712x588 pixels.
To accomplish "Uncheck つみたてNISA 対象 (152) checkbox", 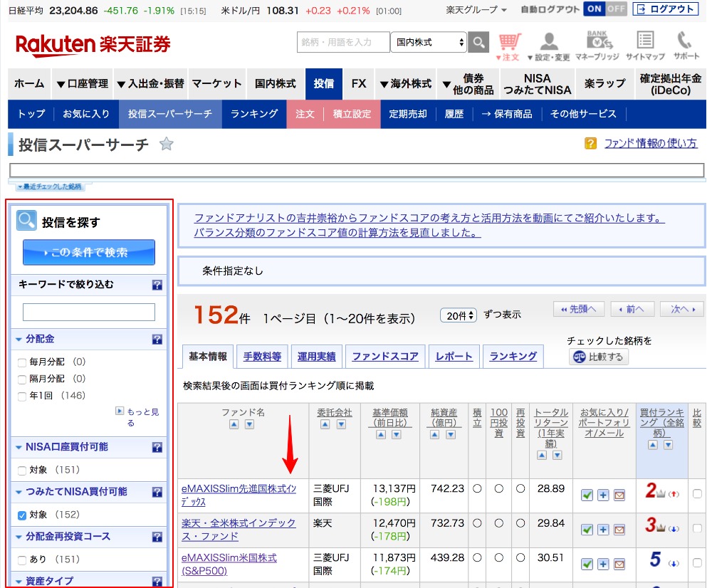I will [22, 515].
